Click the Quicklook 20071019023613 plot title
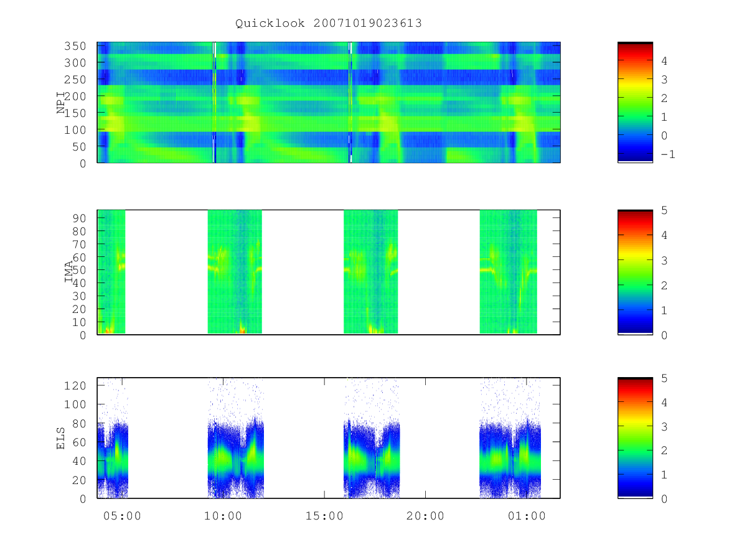The image size is (747, 560). 329,24
